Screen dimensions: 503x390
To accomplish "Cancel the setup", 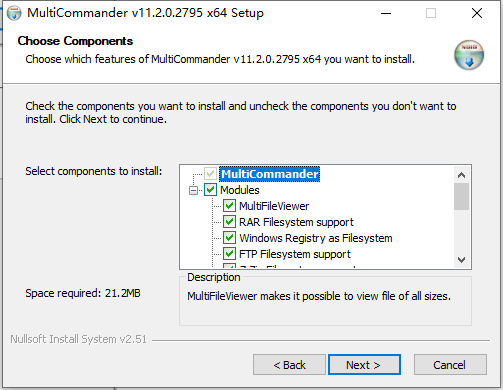I will (450, 365).
